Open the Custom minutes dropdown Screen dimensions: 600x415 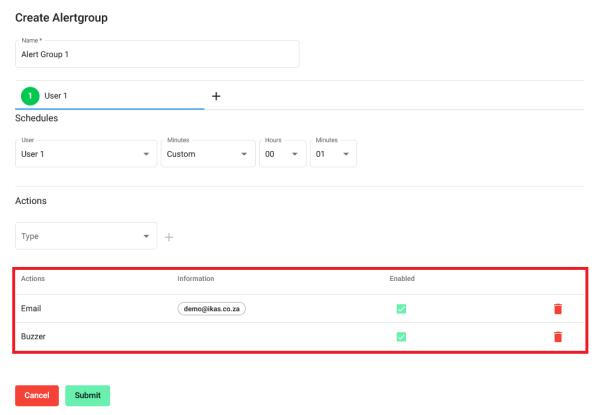coord(208,154)
